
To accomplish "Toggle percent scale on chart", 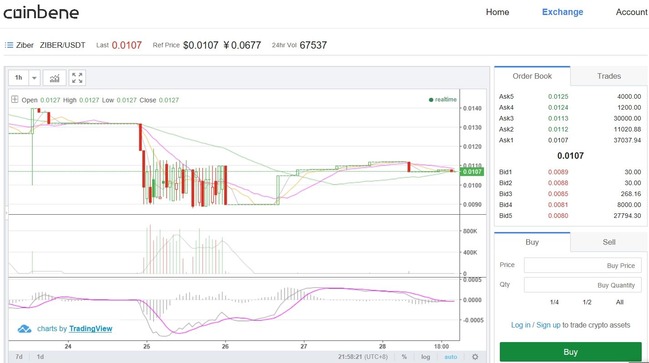I will tap(404, 357).
